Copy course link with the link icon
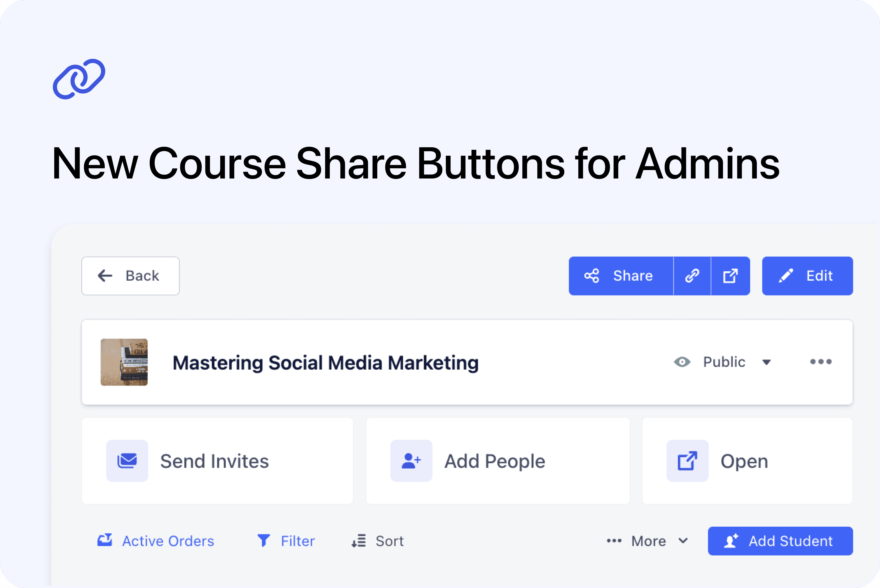Image resolution: width=880 pixels, height=588 pixels. (692, 276)
